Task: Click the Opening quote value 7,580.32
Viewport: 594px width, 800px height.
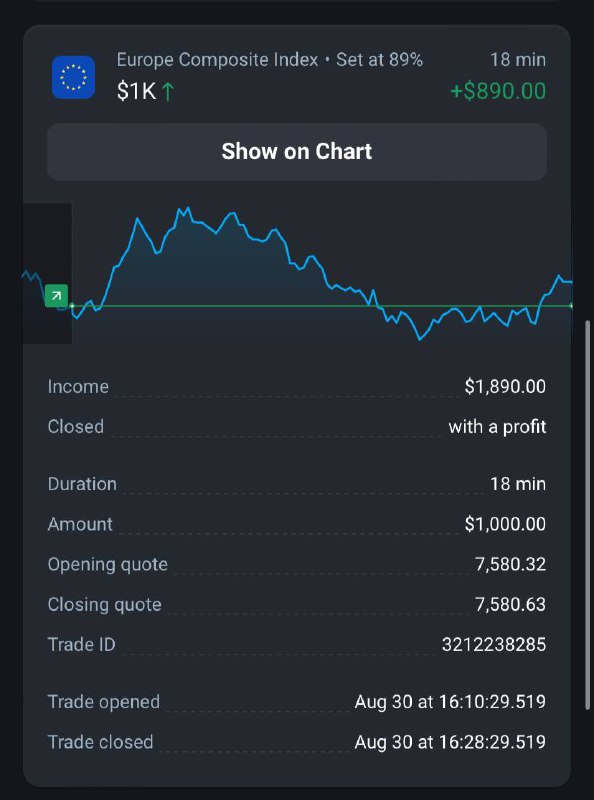Action: (x=510, y=564)
